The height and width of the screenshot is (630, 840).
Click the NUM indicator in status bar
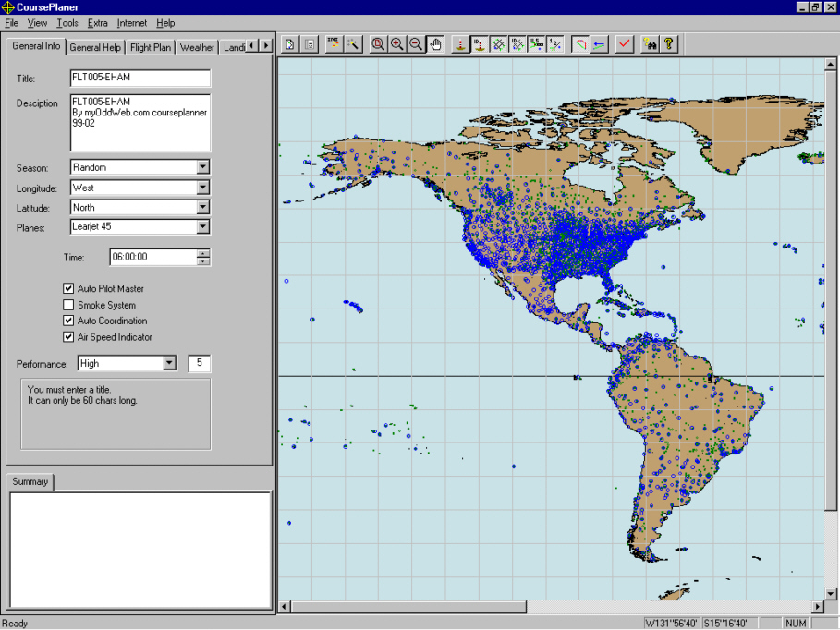[796, 623]
